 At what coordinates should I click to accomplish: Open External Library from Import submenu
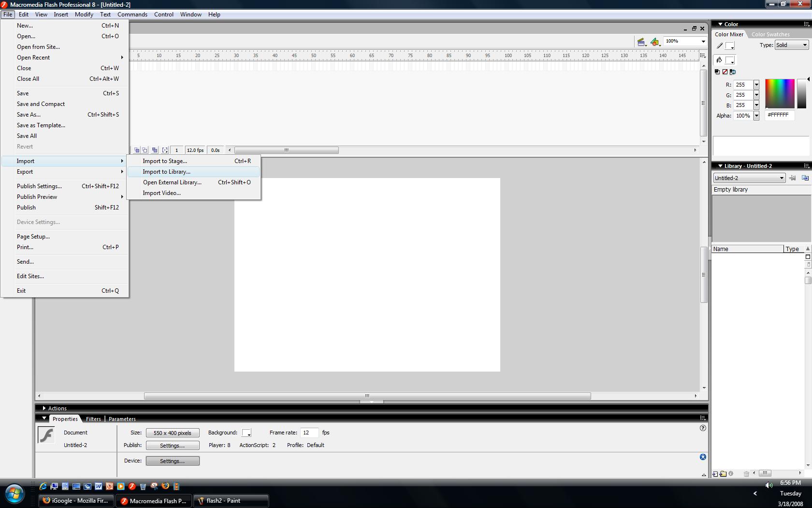[194, 182]
